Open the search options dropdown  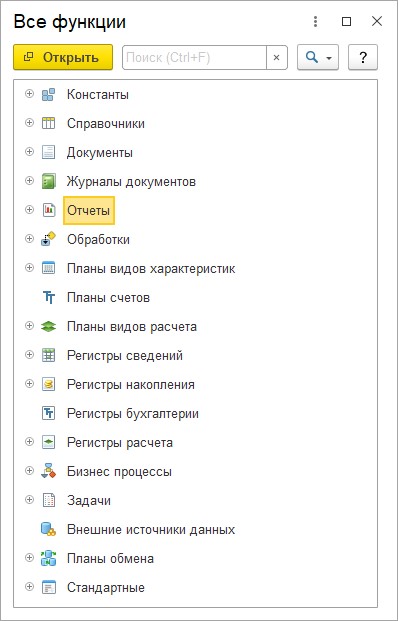[318, 58]
